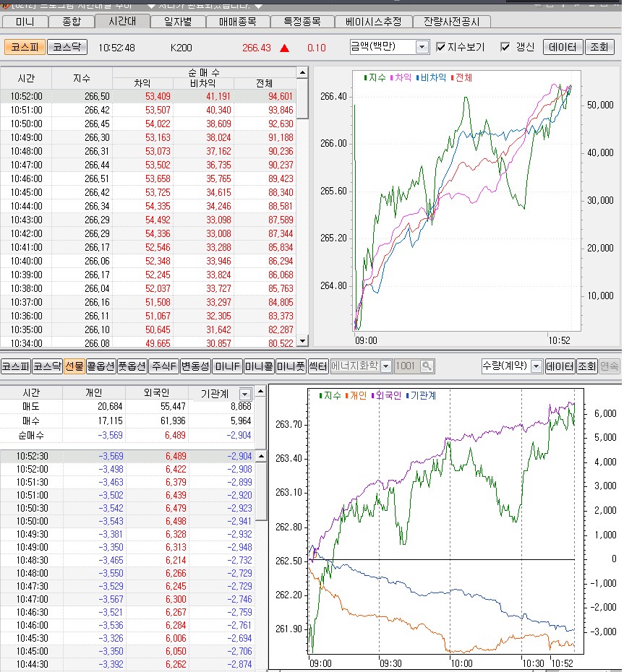
Task: Select the 선물 futures toggle button
Action: (x=74, y=366)
